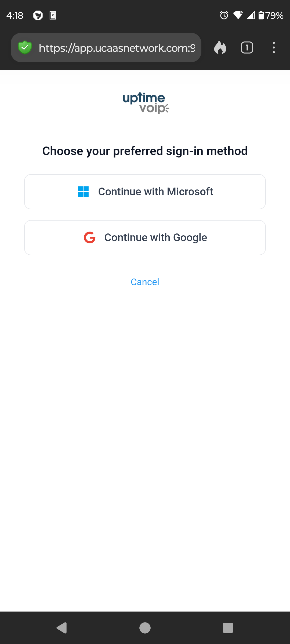Tap the alarm clock status icon
The height and width of the screenshot is (644, 290).
pyautogui.click(x=224, y=15)
